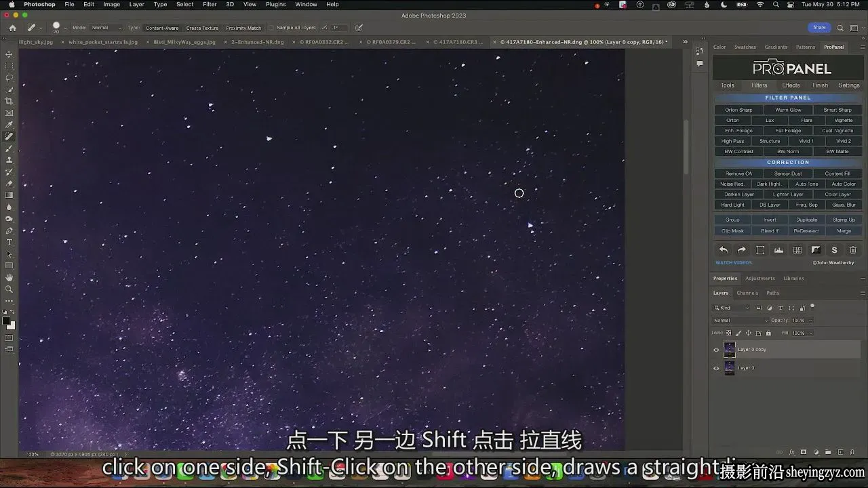Click the ProPanel undo arrow icon

click(724, 250)
